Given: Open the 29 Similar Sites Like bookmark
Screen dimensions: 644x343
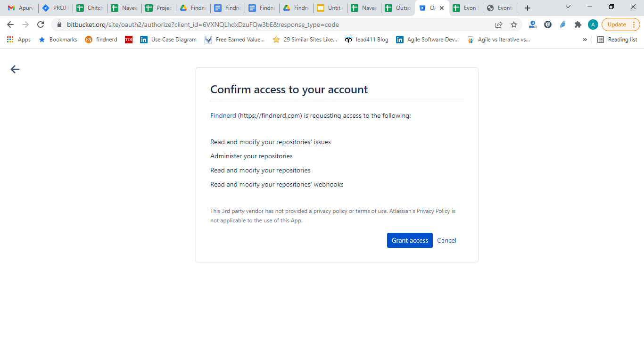Looking at the screenshot, I should tap(305, 40).
